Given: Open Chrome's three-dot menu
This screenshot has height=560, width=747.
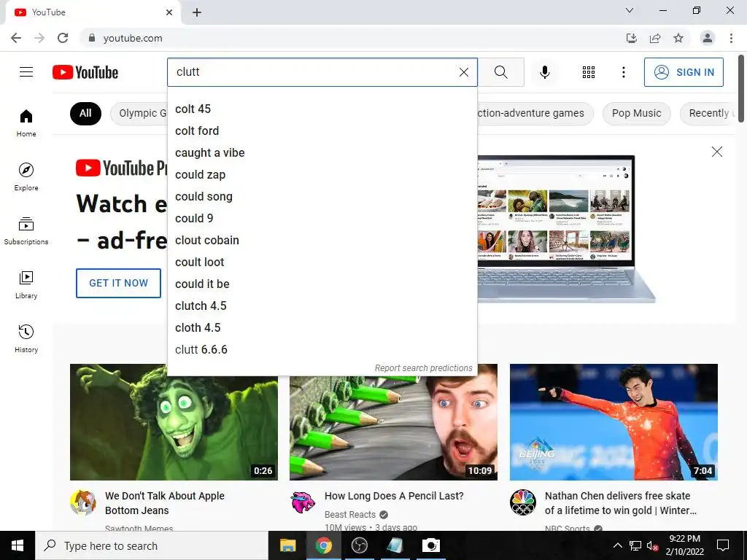Looking at the screenshot, I should 731,38.
